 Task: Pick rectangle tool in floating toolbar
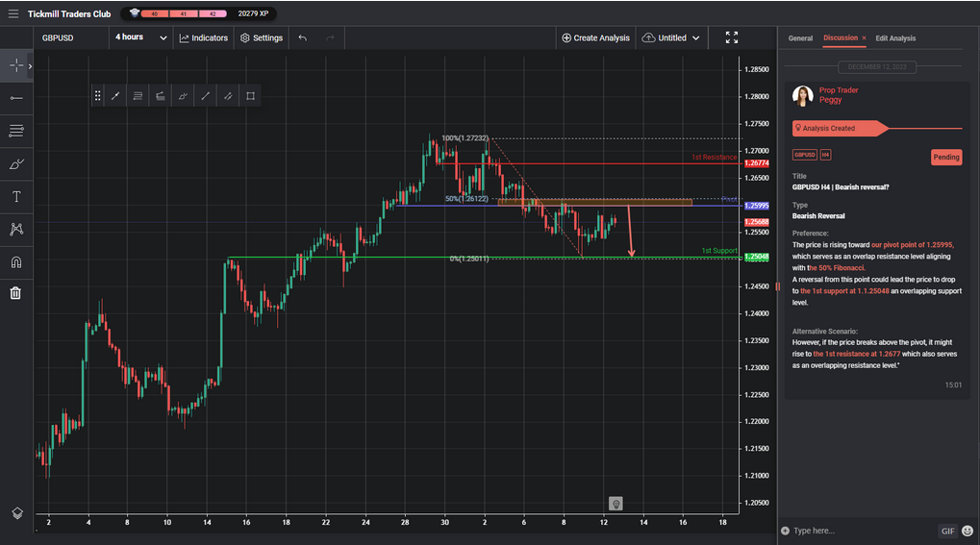click(x=251, y=95)
